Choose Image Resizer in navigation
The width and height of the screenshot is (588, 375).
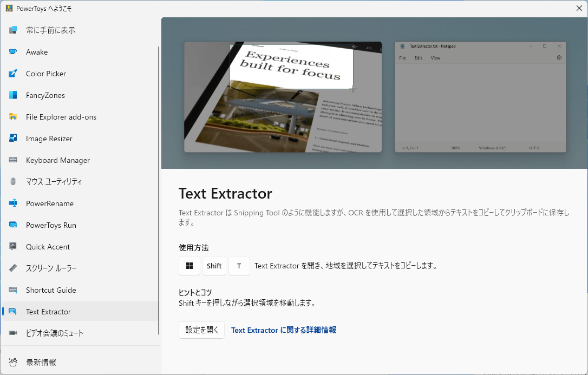[80, 138]
